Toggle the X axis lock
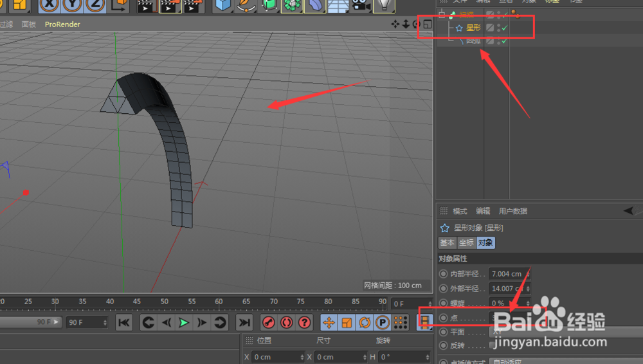643x364 pixels. point(50,5)
